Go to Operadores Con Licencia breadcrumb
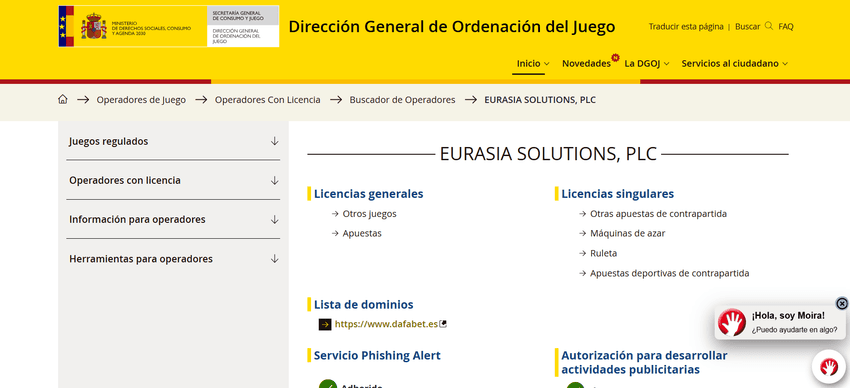The height and width of the screenshot is (388, 850). point(267,100)
